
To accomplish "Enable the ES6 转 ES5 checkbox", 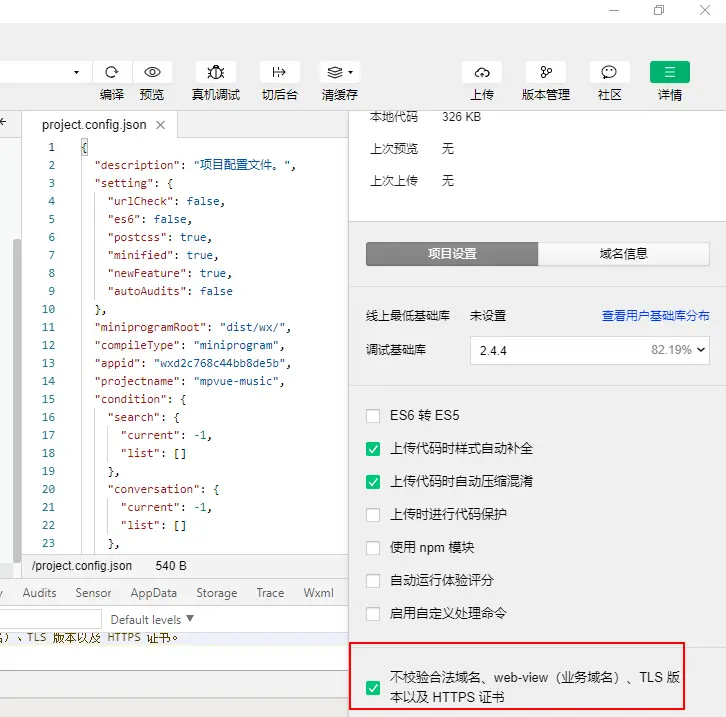I will (x=373, y=416).
